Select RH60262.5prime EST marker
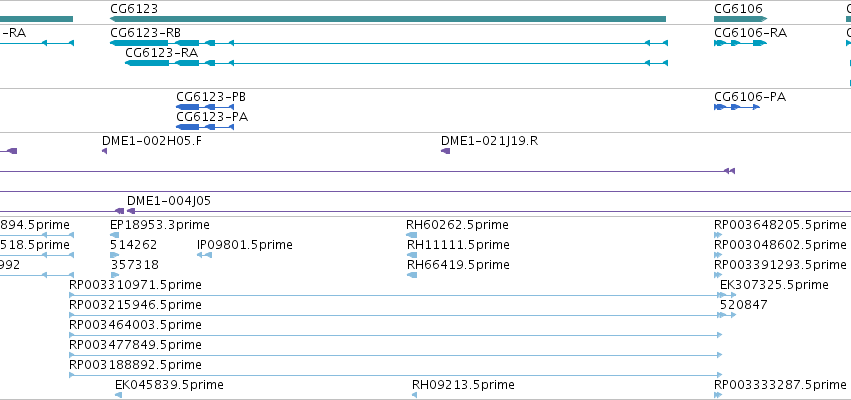 pos(411,235)
